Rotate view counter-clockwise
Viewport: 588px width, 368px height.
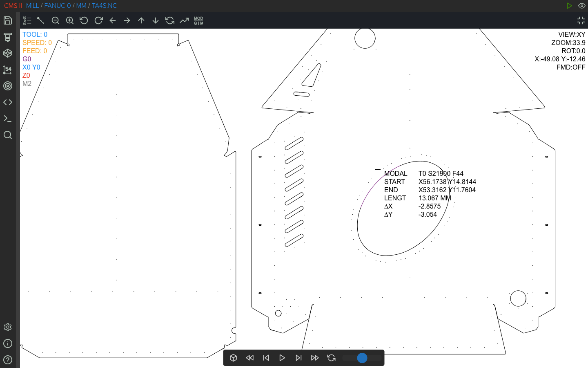[x=84, y=20]
